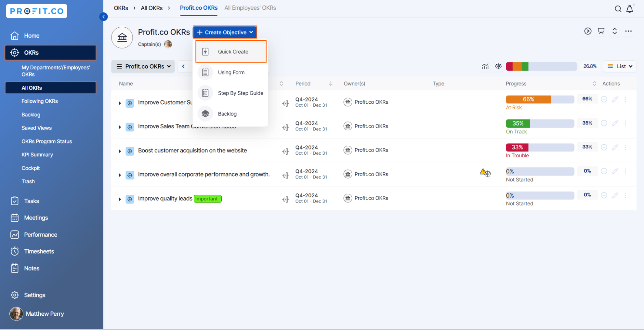Click add icon in Improve Customer row actions

pyautogui.click(x=604, y=99)
